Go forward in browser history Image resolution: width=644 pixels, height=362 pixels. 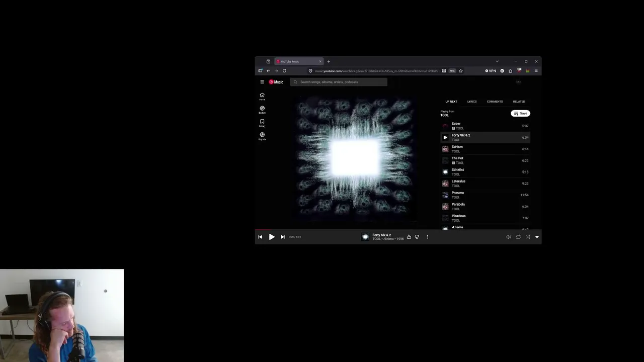coord(276,71)
